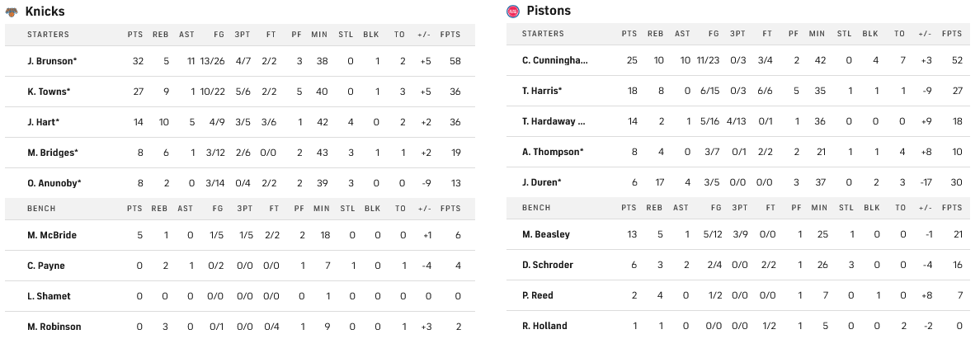Click FPTS header in Knicks starters table
This screenshot has height=339, width=980.
tap(450, 35)
